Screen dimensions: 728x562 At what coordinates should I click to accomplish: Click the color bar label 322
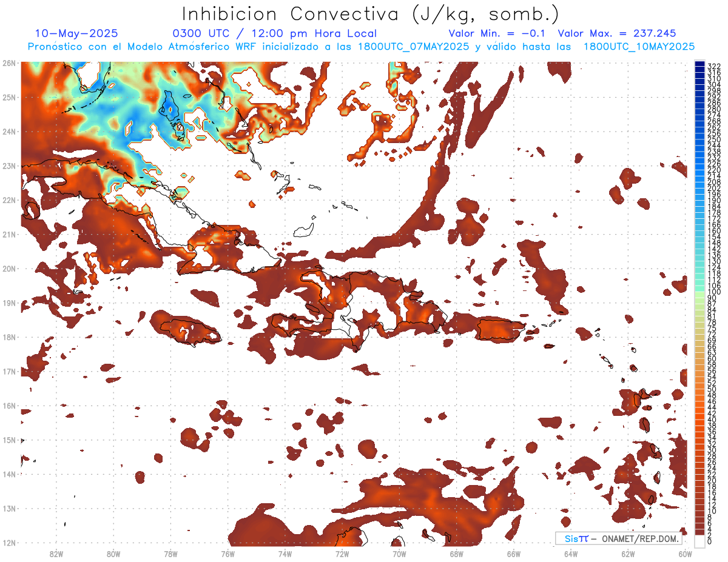pos(714,66)
